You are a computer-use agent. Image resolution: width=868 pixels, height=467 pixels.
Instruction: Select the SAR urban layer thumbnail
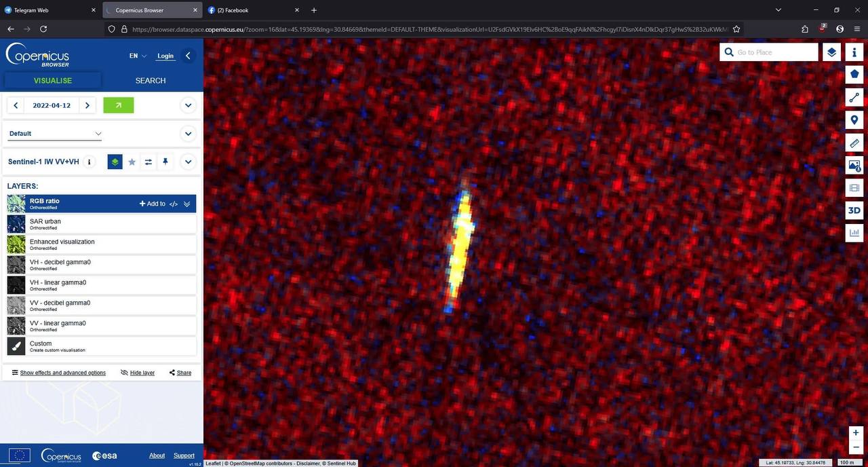tap(16, 224)
